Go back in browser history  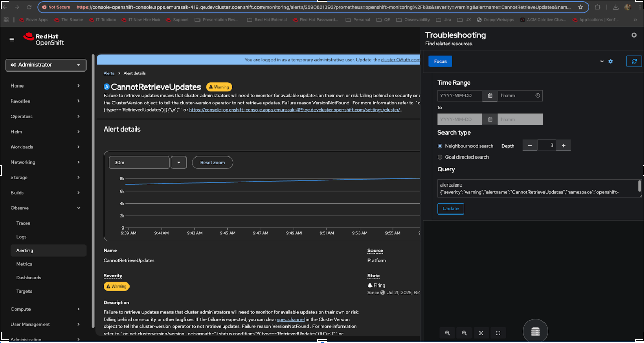(5, 7)
